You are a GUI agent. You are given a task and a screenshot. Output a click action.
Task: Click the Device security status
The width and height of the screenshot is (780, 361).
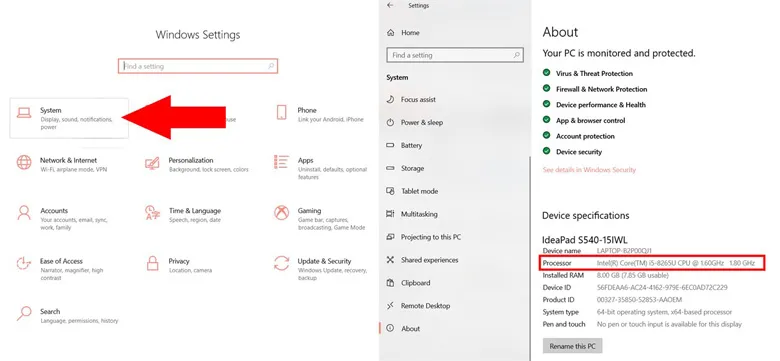pyautogui.click(x=579, y=152)
